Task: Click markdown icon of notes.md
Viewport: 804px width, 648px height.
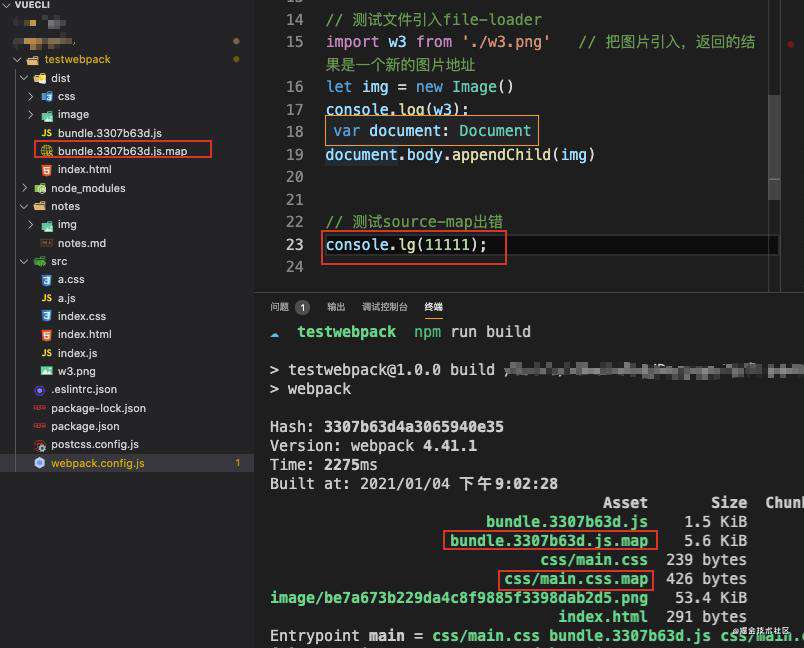Action: pos(47,243)
